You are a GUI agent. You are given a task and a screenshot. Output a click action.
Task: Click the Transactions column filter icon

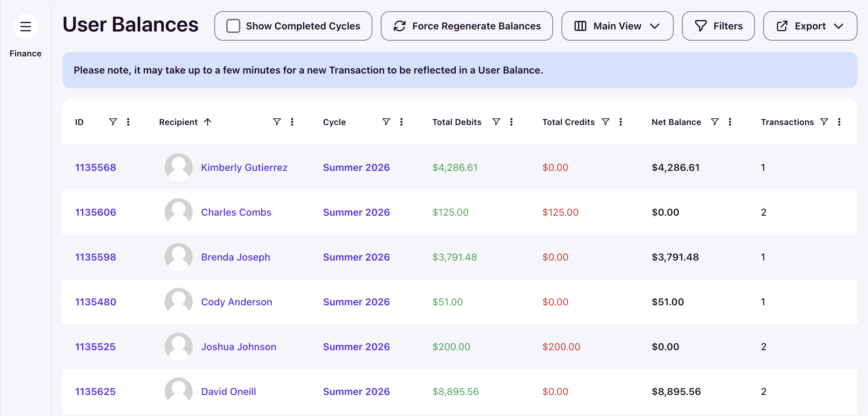click(x=824, y=122)
